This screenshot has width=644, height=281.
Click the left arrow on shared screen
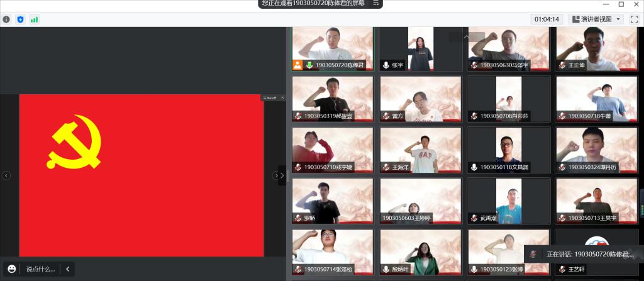point(6,175)
